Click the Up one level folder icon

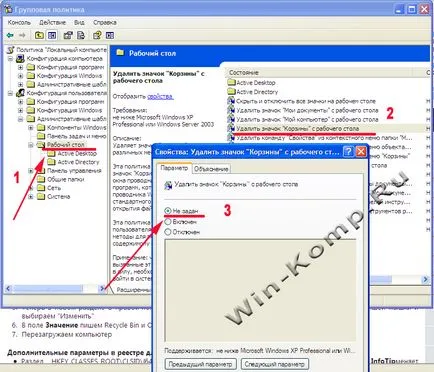tap(39, 35)
